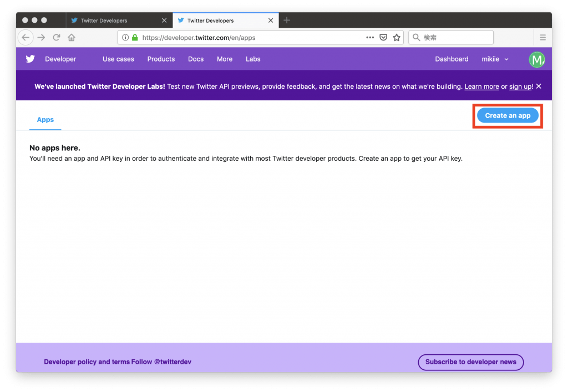Image resolution: width=568 pixels, height=392 pixels.
Task: Follow the Learn more link in banner
Action: [x=481, y=86]
